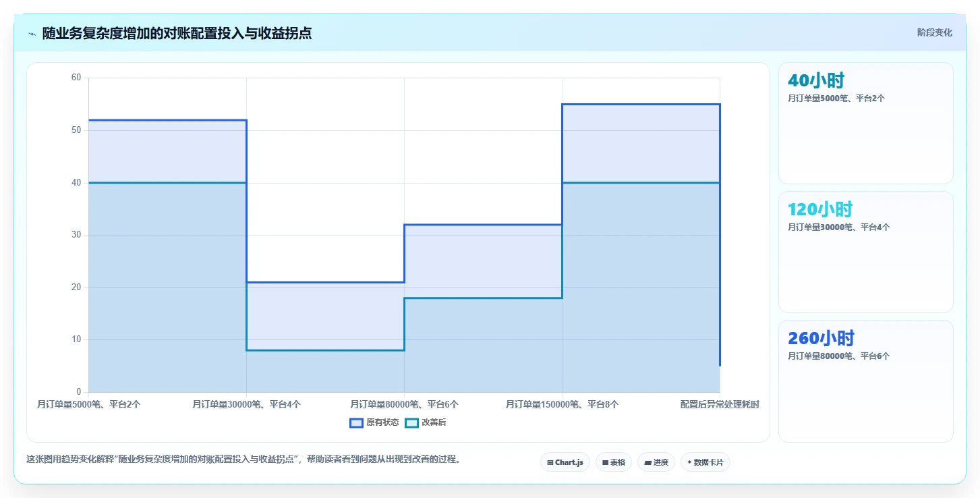Click the y-axis value 30
This screenshot has height=498, width=980.
pyautogui.click(x=76, y=235)
